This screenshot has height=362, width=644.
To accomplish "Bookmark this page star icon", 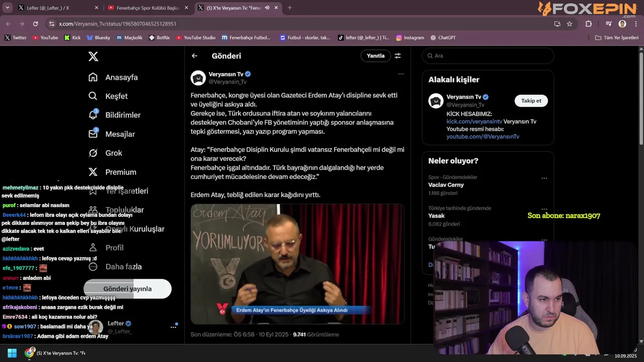I will [570, 24].
